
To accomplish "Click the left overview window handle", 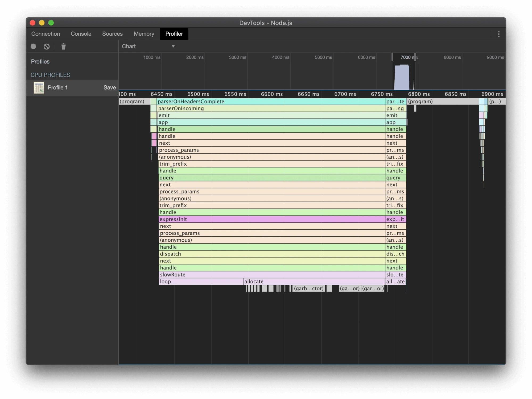I will tap(392, 57).
